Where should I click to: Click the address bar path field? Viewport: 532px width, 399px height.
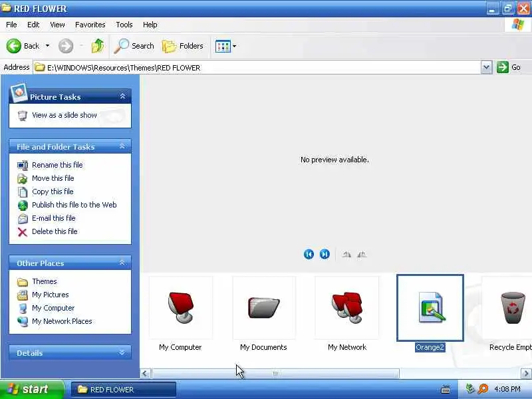tap(257, 68)
